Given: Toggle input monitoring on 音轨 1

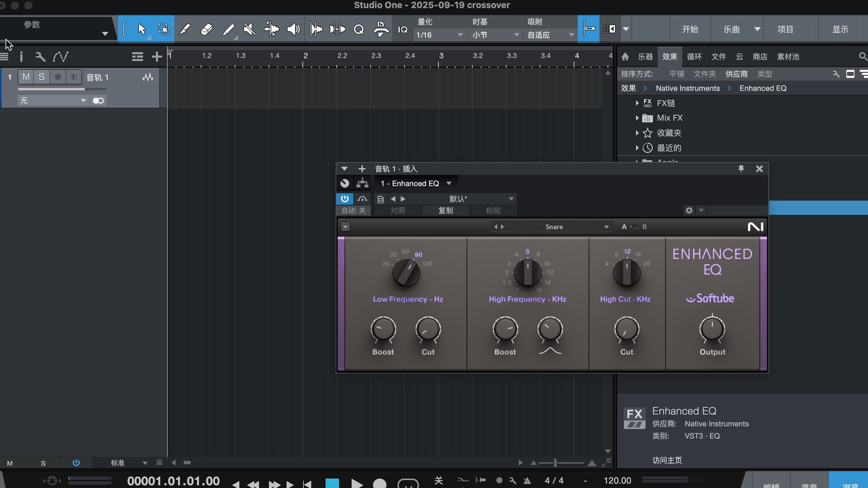Looking at the screenshot, I should [x=74, y=77].
